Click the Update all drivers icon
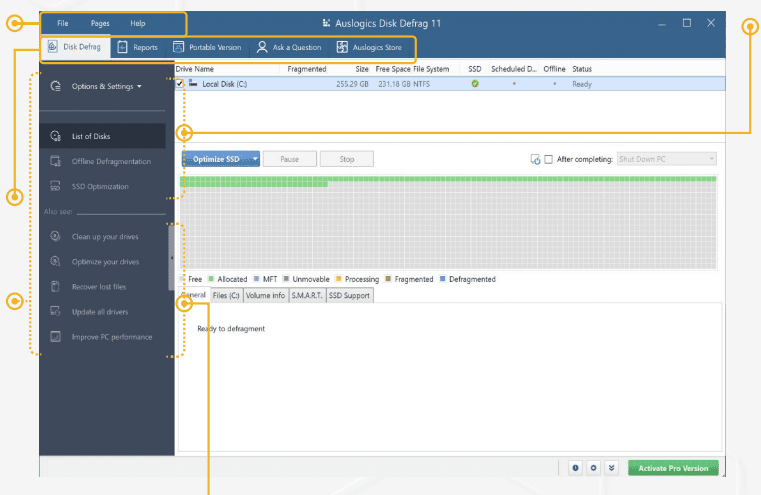761x495 pixels. pos(55,312)
